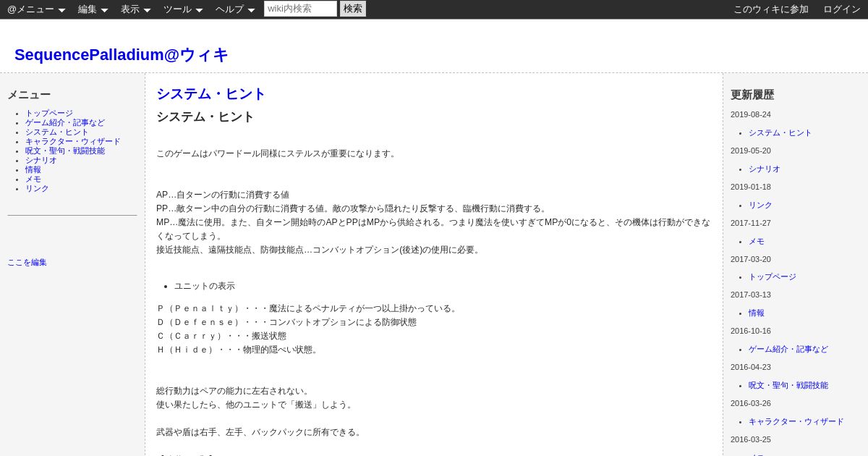Open キャラクター・ウィザード in left menu
Image resolution: width=868 pixels, height=456 pixels.
click(73, 142)
